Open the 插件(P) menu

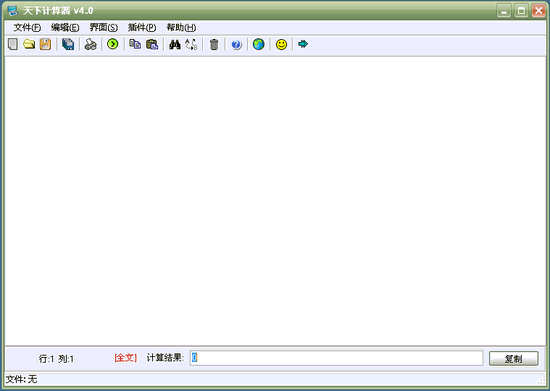coord(142,27)
